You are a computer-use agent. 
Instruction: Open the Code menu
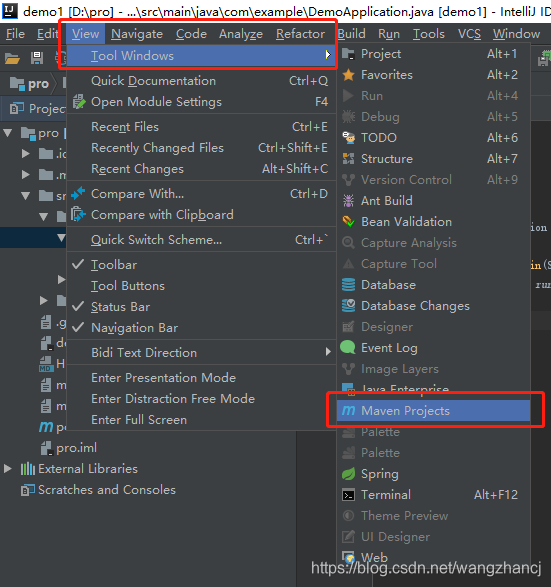click(191, 34)
